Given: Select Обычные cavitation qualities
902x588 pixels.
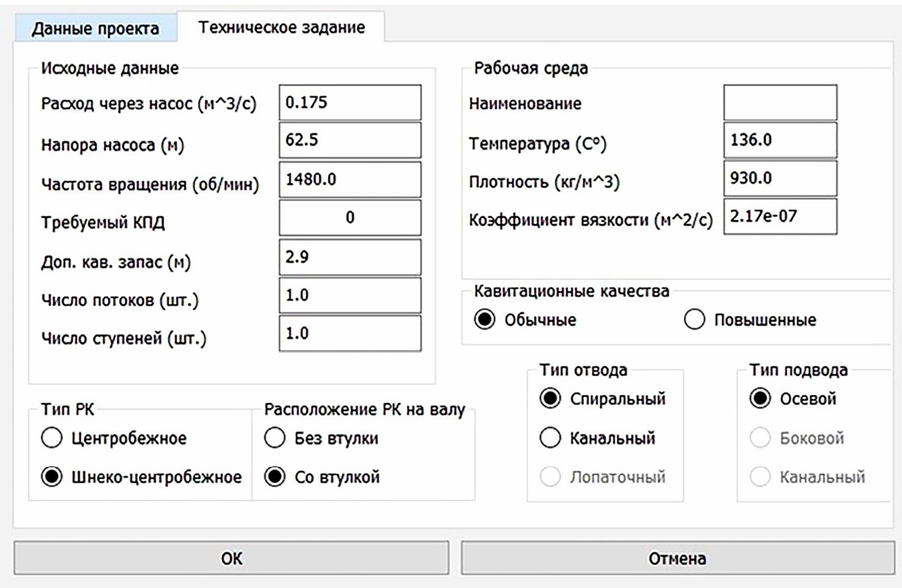Looking at the screenshot, I should 484,320.
